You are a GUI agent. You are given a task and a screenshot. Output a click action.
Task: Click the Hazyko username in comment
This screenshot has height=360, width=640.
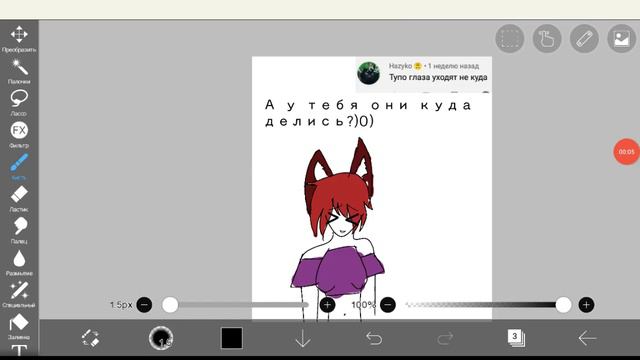coord(400,66)
